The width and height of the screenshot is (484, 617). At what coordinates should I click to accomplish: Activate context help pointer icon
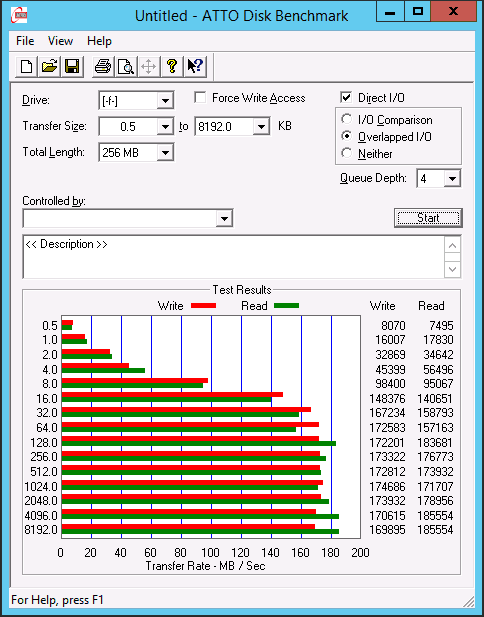coord(195,66)
